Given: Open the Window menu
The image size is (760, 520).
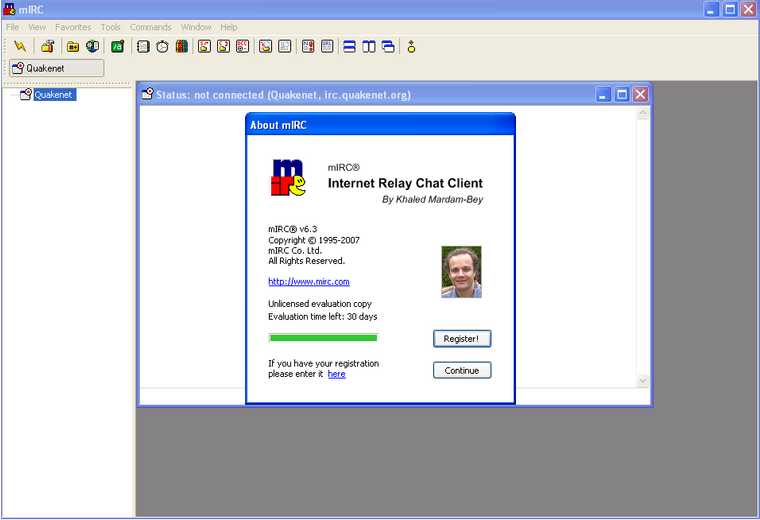Looking at the screenshot, I should click(196, 27).
